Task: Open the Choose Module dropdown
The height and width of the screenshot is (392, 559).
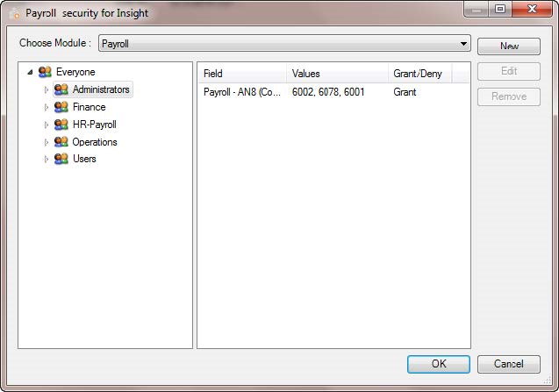Action: point(463,43)
